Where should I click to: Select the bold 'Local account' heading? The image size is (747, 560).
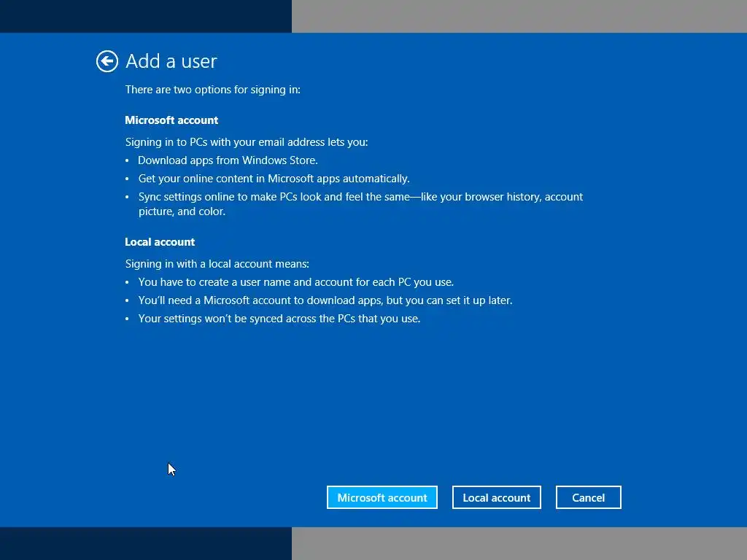pos(160,242)
